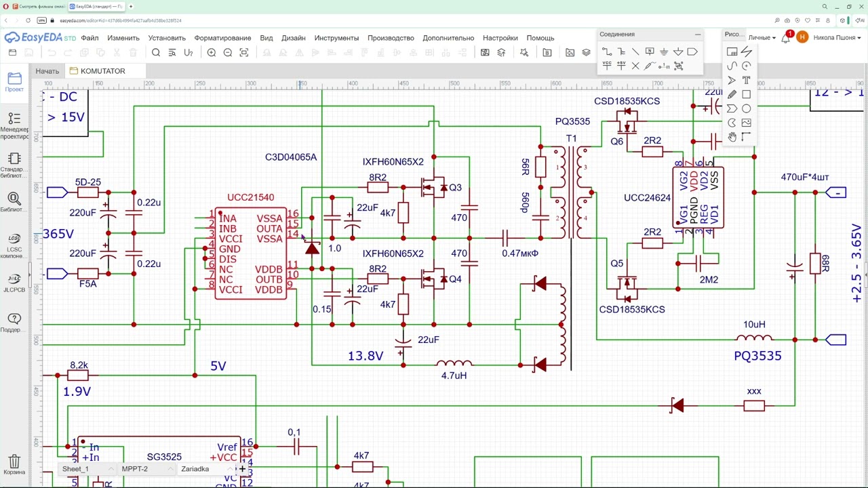
Task: Add a new schematic sheet
Action: 242,469
